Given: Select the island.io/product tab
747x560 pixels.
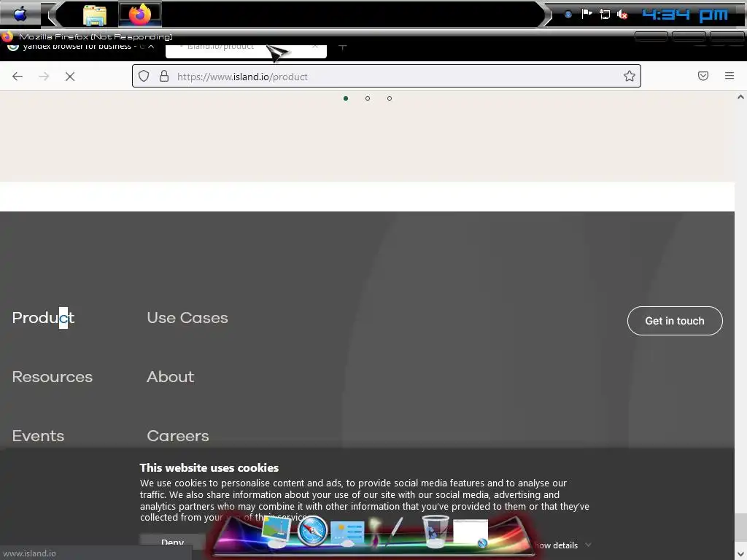Looking at the screenshot, I should coord(246,49).
